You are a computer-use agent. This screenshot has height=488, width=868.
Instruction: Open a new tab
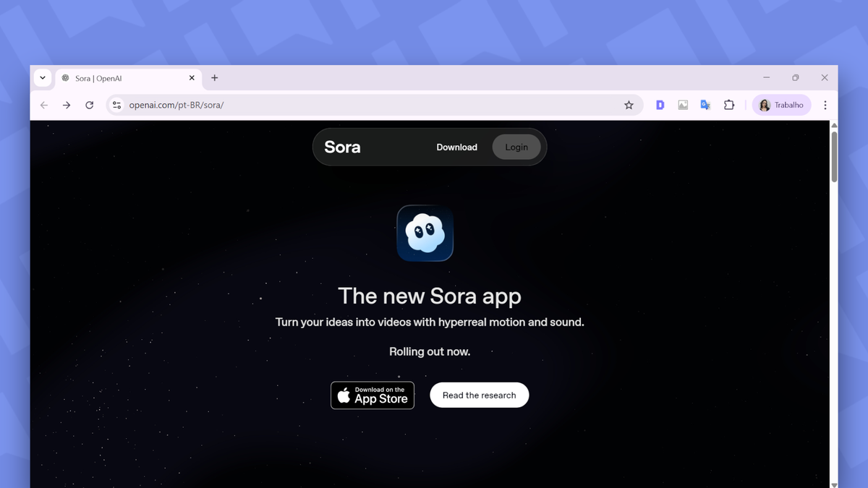214,78
